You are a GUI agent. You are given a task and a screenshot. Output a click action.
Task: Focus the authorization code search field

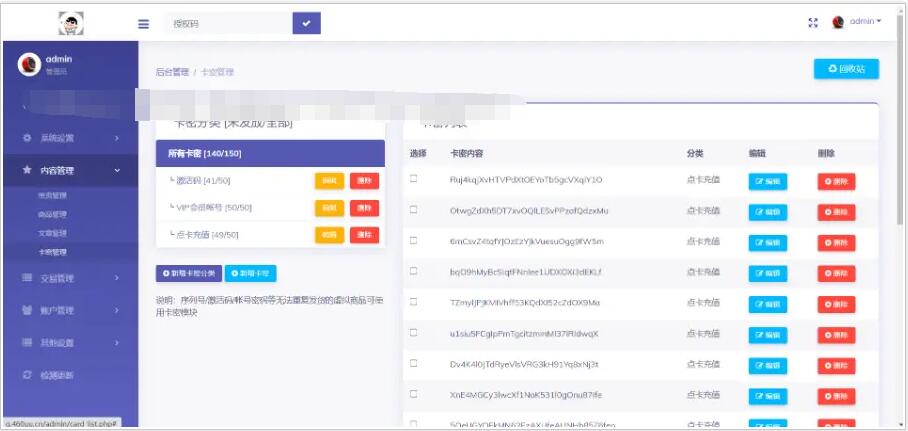(x=229, y=24)
